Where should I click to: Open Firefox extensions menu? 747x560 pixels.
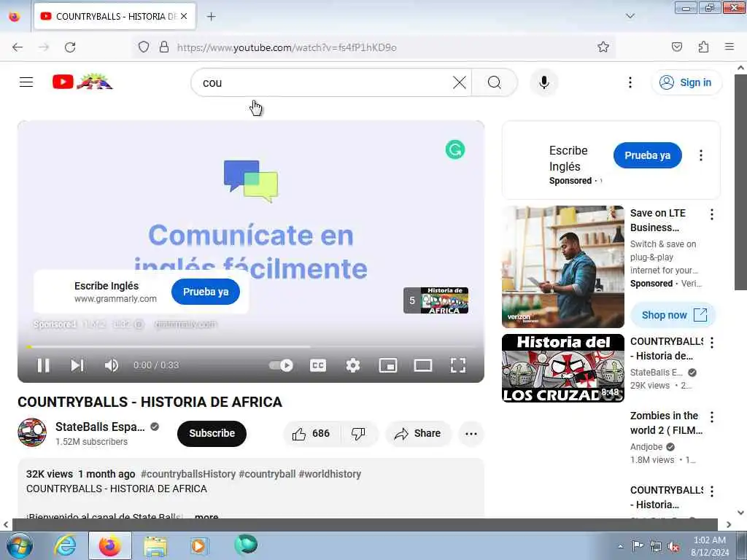coord(703,47)
